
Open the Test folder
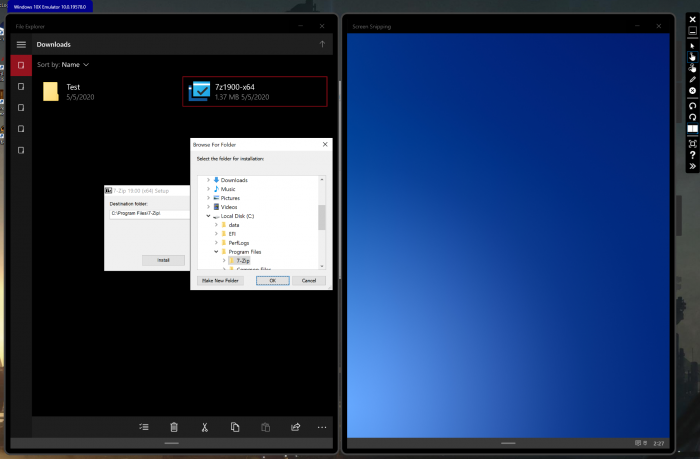(69, 92)
